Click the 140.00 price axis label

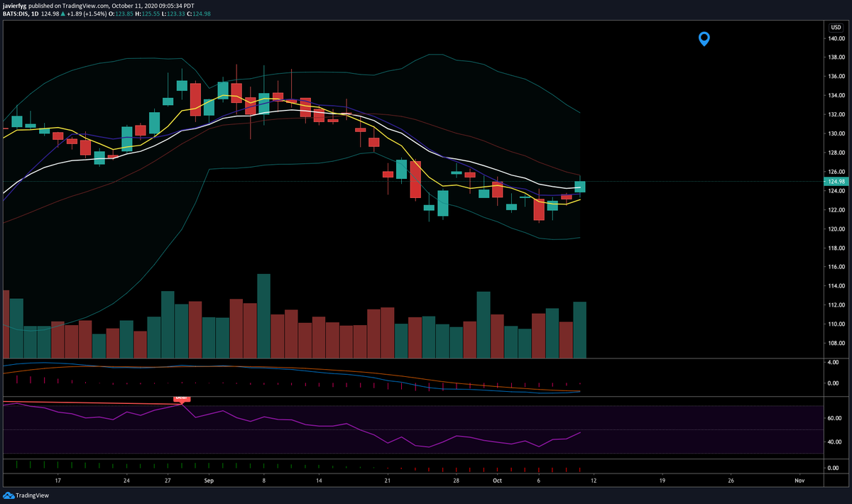[x=835, y=38]
